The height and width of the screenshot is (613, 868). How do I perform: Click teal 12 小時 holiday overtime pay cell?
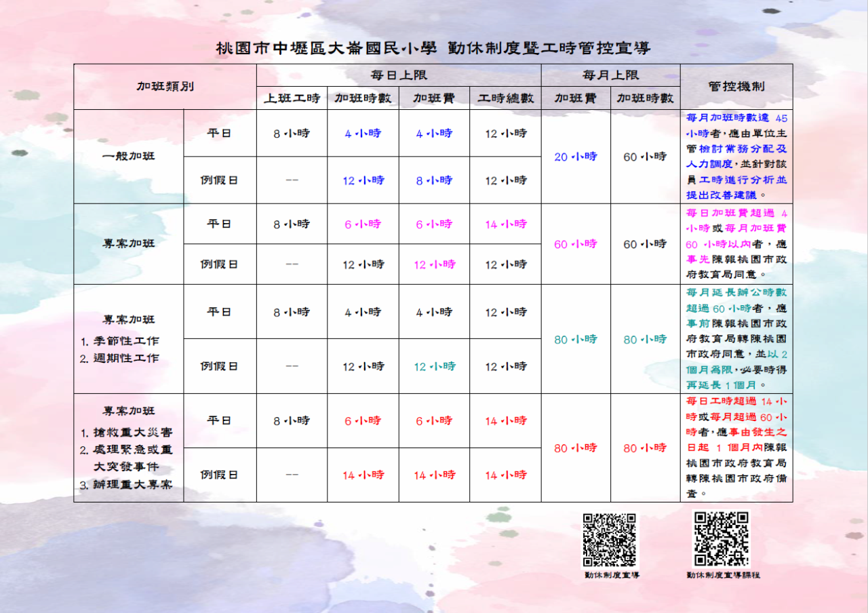click(434, 366)
